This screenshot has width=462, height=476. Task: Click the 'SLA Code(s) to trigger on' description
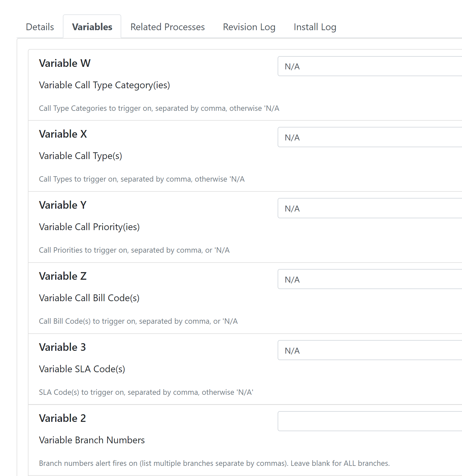pyautogui.click(x=146, y=392)
